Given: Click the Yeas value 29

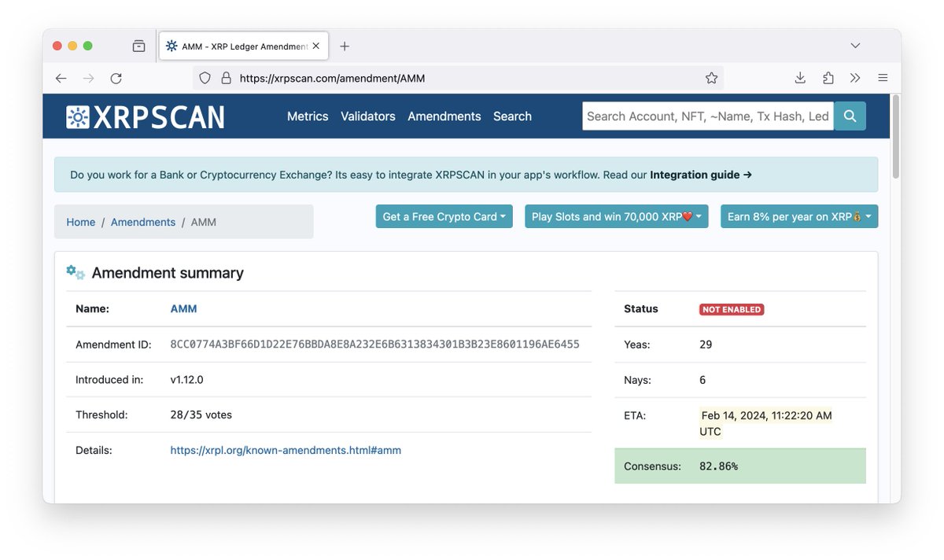Looking at the screenshot, I should [x=706, y=344].
